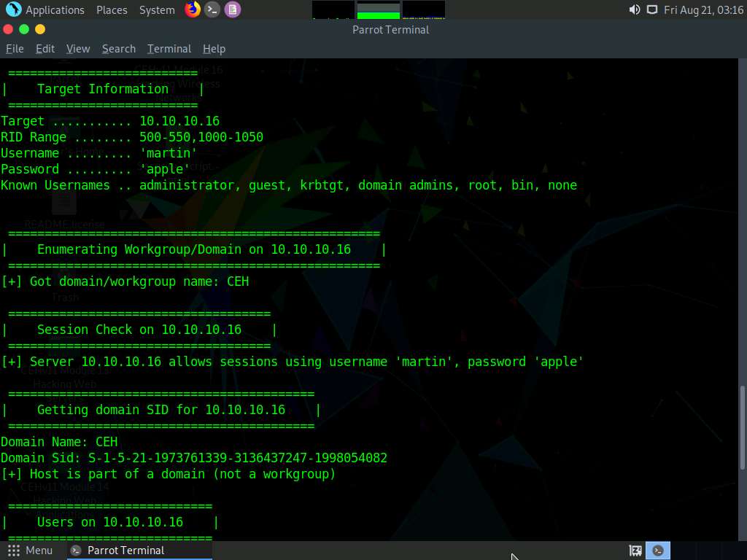Click the RID Range 500-550,1000-1050 line
Screen dimensions: 747x560
(132, 137)
